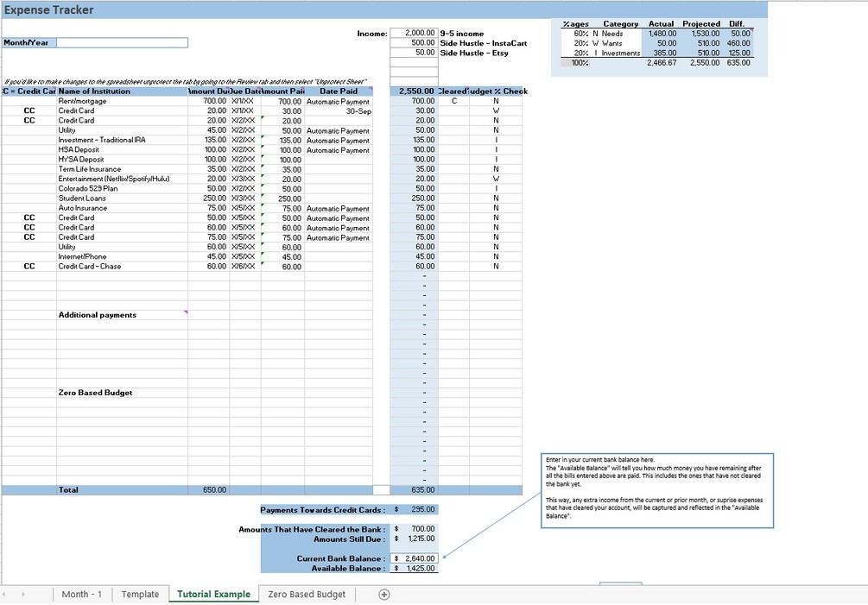Select the 635.00 total cell in blue column
This screenshot has width=868, height=605.
pyautogui.click(x=414, y=490)
